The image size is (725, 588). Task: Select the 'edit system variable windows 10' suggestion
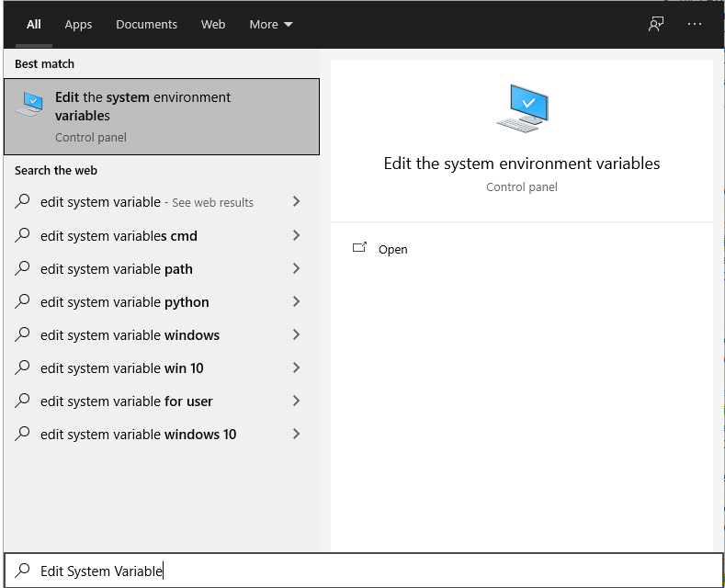(x=138, y=435)
